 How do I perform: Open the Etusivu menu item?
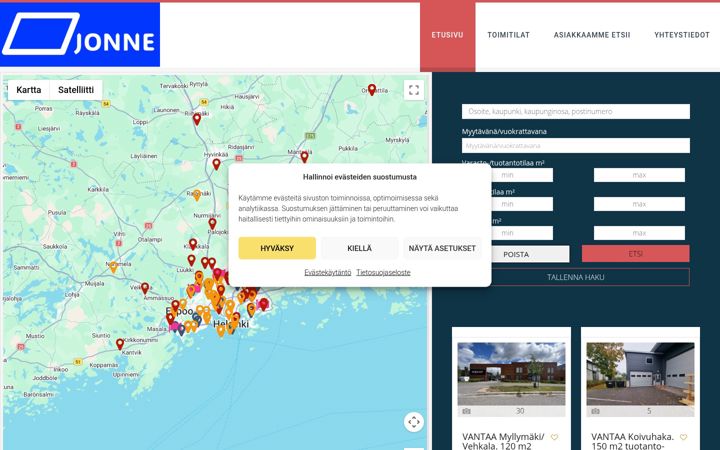pos(447,35)
